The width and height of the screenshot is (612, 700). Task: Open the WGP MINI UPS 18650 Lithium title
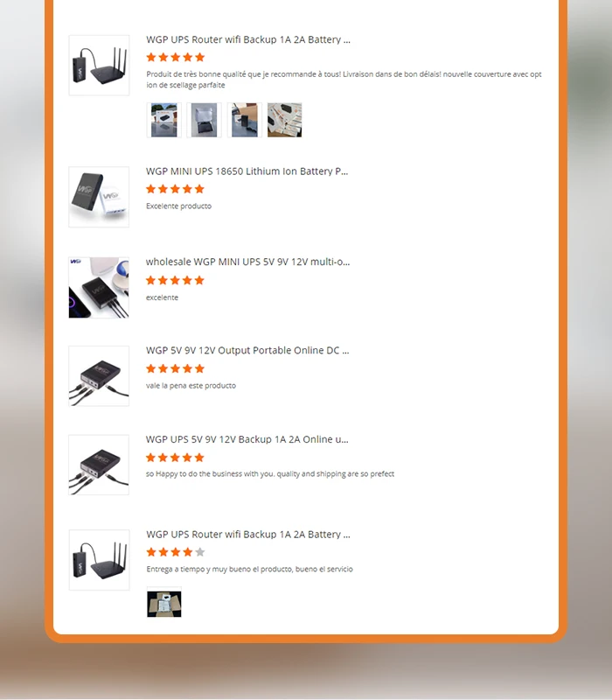pos(247,171)
